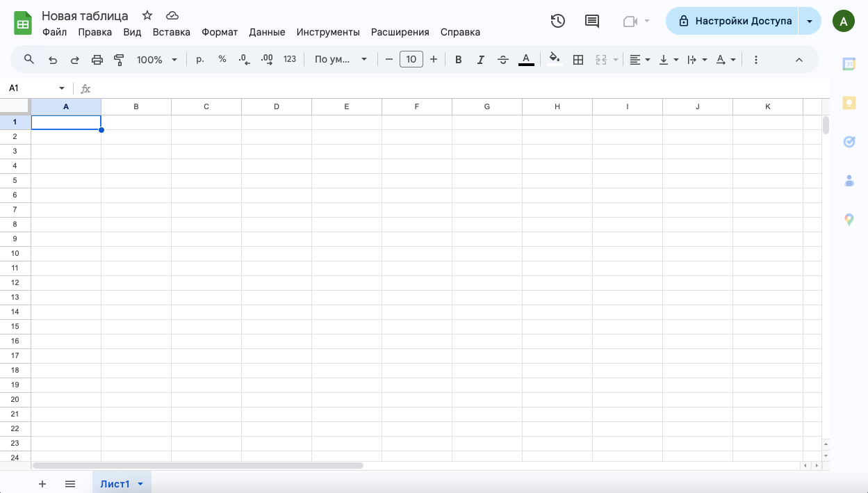The height and width of the screenshot is (493, 868).
Task: Add a new sheet with plus button
Action: coord(42,484)
